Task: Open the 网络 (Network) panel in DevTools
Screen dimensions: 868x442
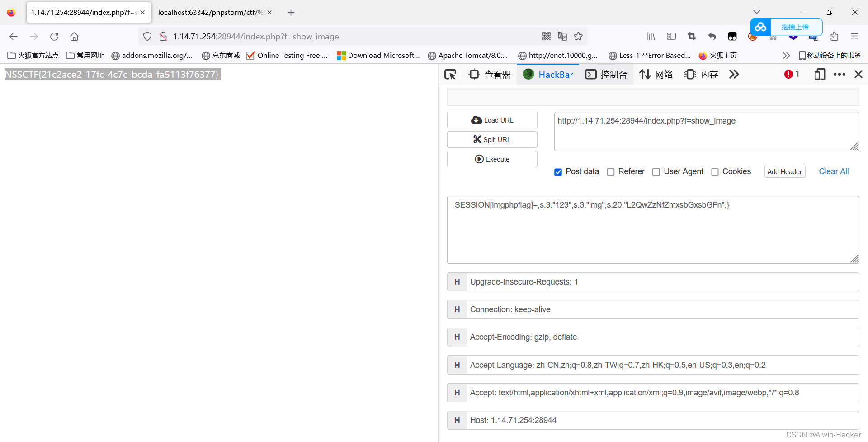Action: tap(656, 74)
